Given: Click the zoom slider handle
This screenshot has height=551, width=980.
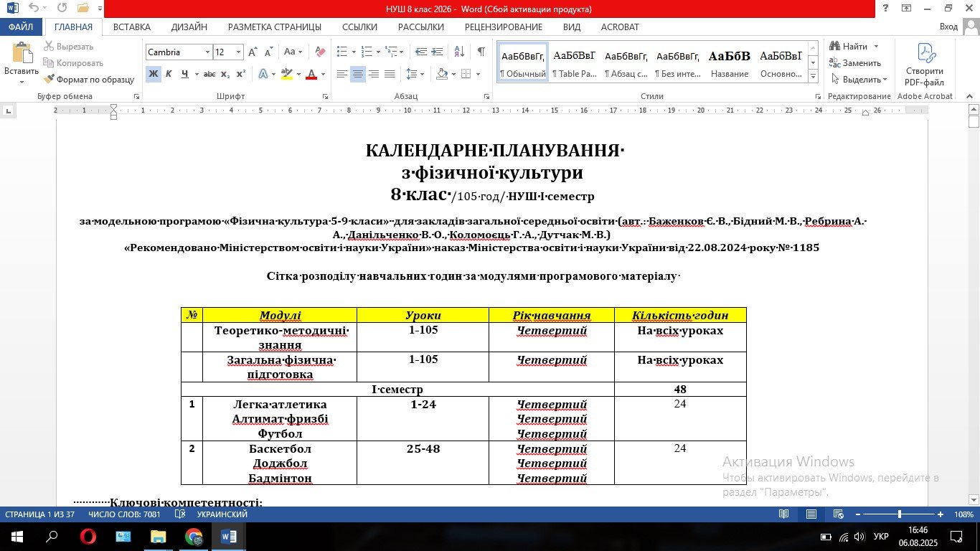Looking at the screenshot, I should coord(900,514).
